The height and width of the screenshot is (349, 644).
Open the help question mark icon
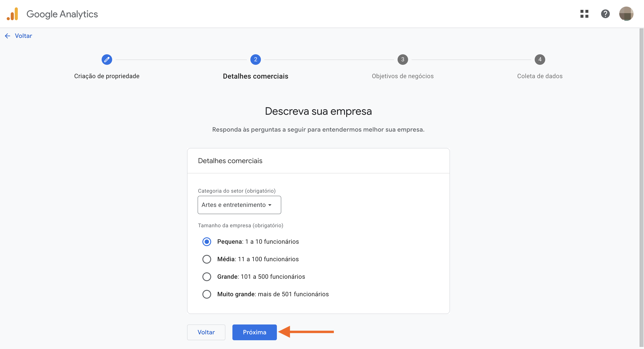(x=605, y=14)
